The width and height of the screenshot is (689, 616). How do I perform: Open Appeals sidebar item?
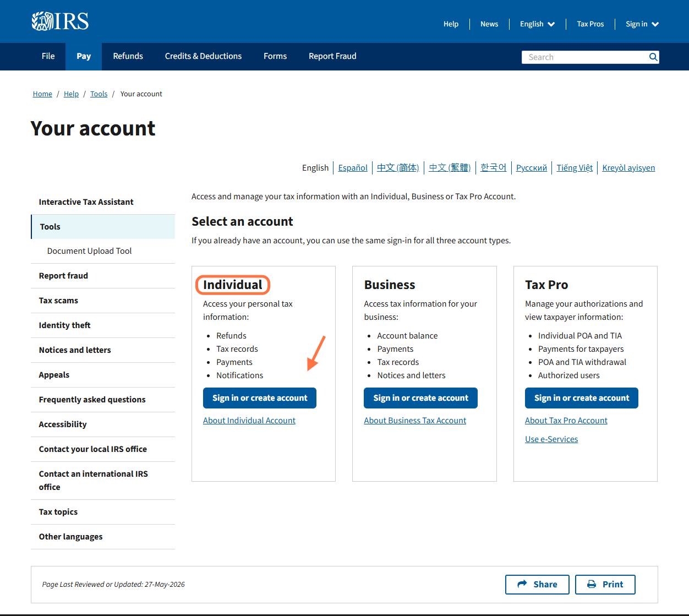pyautogui.click(x=103, y=375)
